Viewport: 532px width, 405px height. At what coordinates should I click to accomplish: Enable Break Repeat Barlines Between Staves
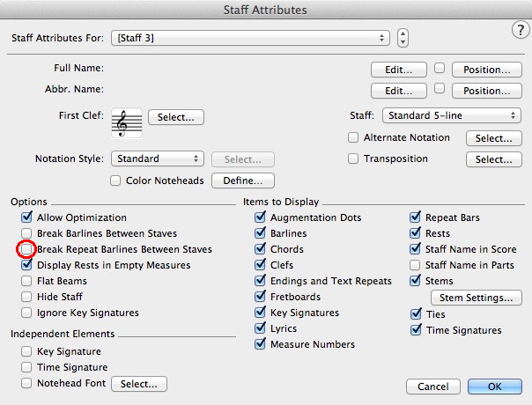(x=26, y=250)
